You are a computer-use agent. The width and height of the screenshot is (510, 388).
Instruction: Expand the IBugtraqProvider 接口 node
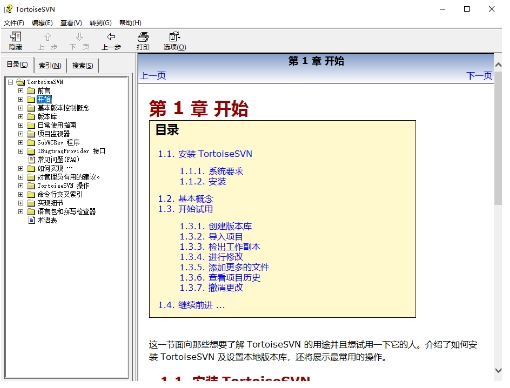tap(20, 151)
